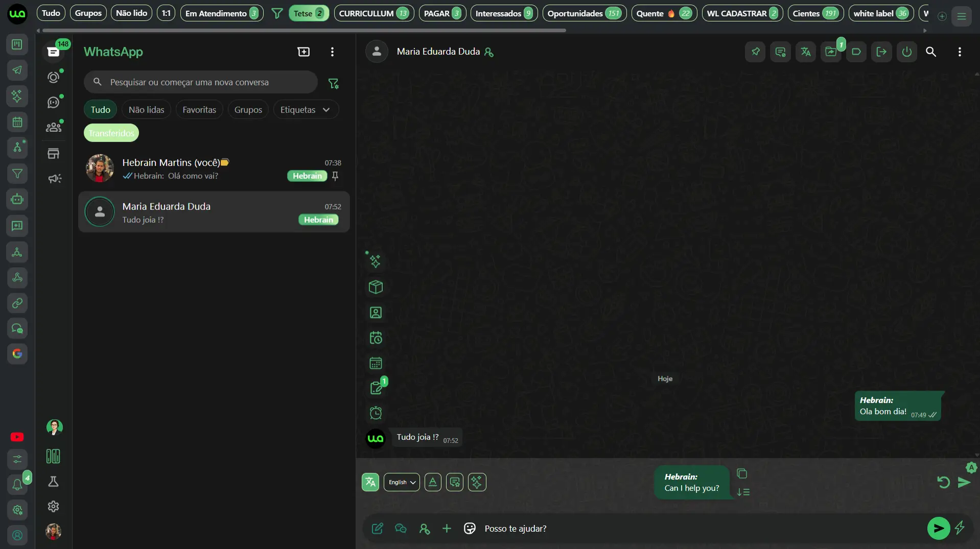Image resolution: width=980 pixels, height=549 pixels.
Task: Open the English language dropdown
Action: click(x=402, y=482)
